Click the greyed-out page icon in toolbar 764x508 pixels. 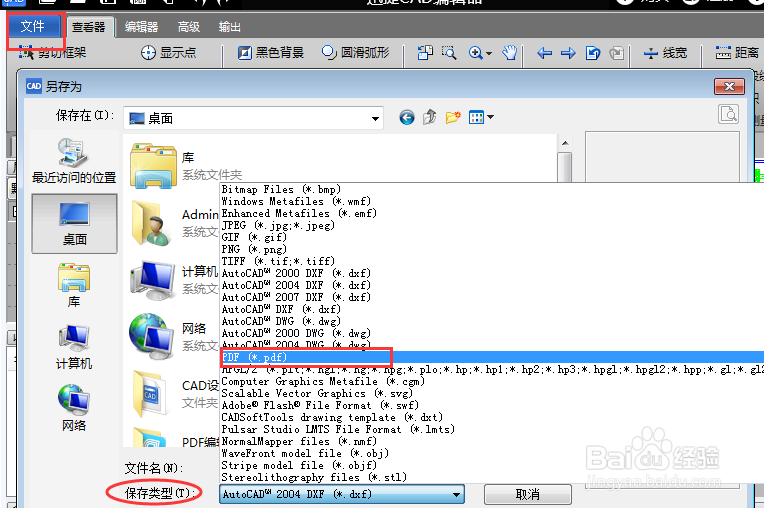(x=617, y=53)
